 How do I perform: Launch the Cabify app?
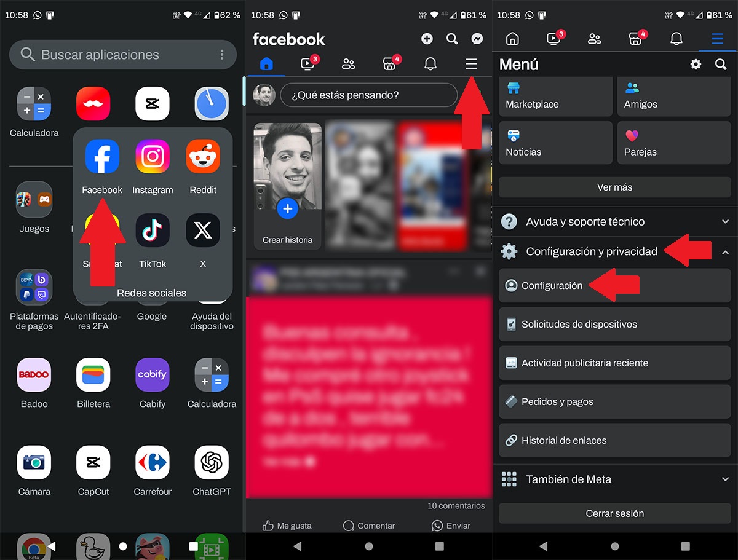coord(153,374)
